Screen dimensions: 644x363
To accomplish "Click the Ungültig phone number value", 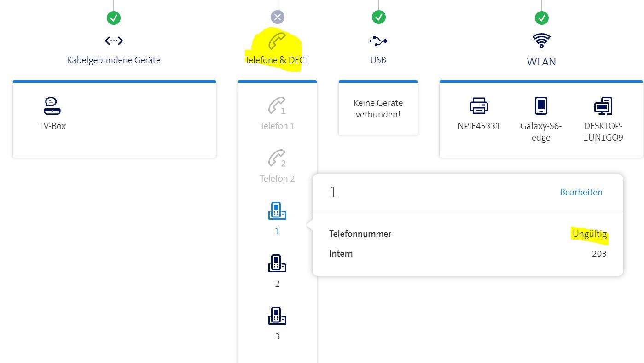I will (589, 234).
